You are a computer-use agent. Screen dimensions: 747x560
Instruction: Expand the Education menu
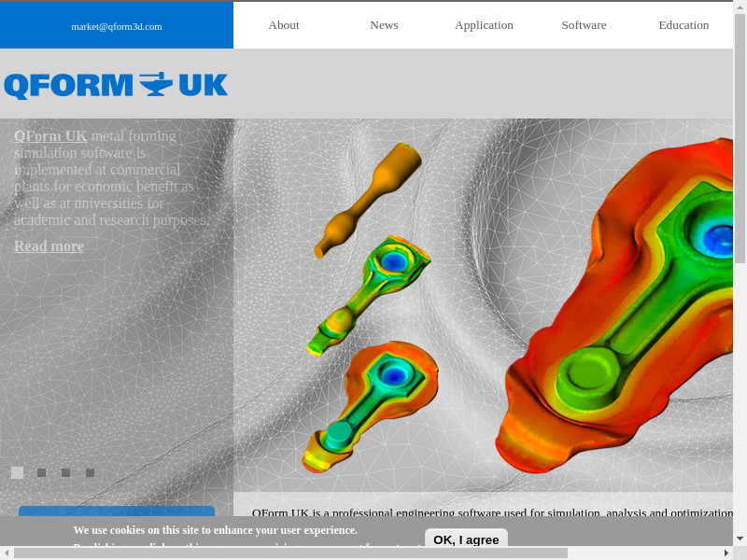coord(684,25)
